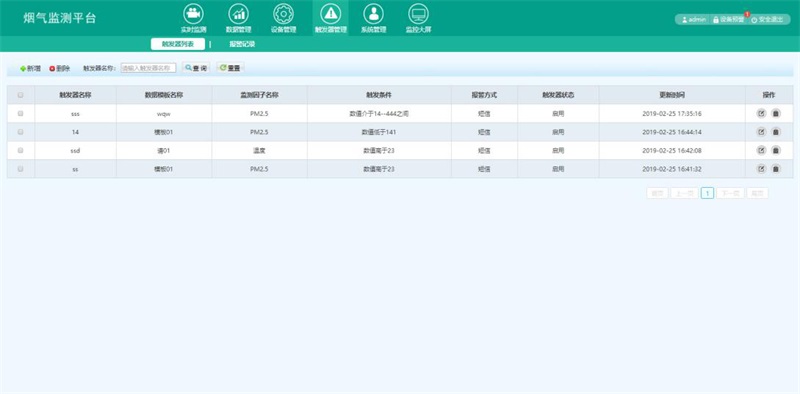Viewport: 800px width, 394px height.
Task: Click the 模板01 cell in row ss
Action: click(164, 169)
